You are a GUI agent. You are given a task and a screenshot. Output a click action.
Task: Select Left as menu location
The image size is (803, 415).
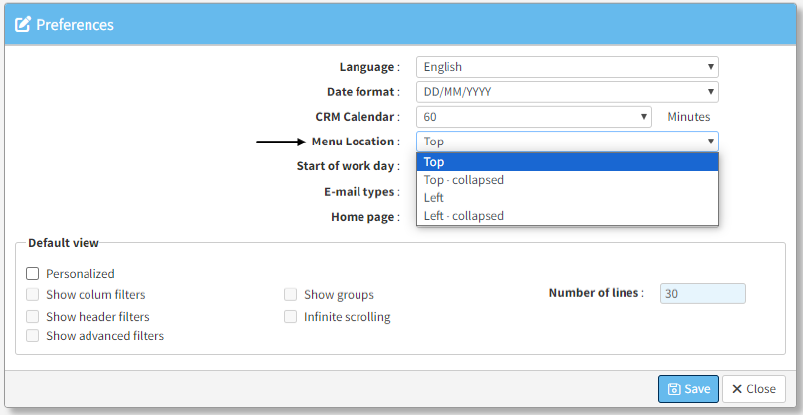pos(566,198)
